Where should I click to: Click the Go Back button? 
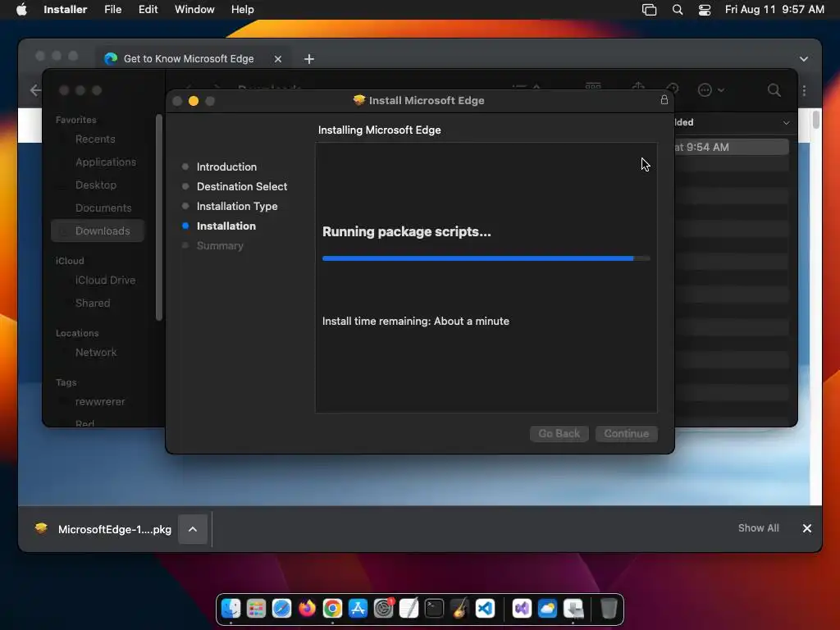[559, 433]
